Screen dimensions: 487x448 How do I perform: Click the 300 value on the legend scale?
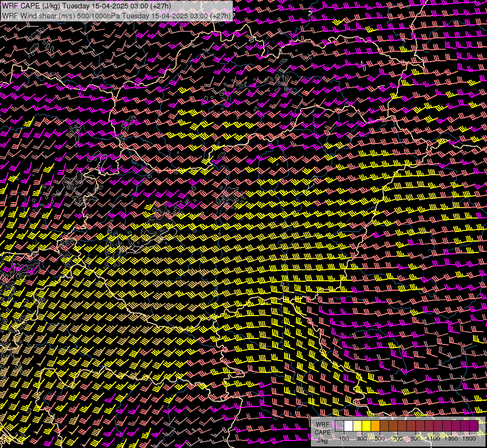pos(362,439)
